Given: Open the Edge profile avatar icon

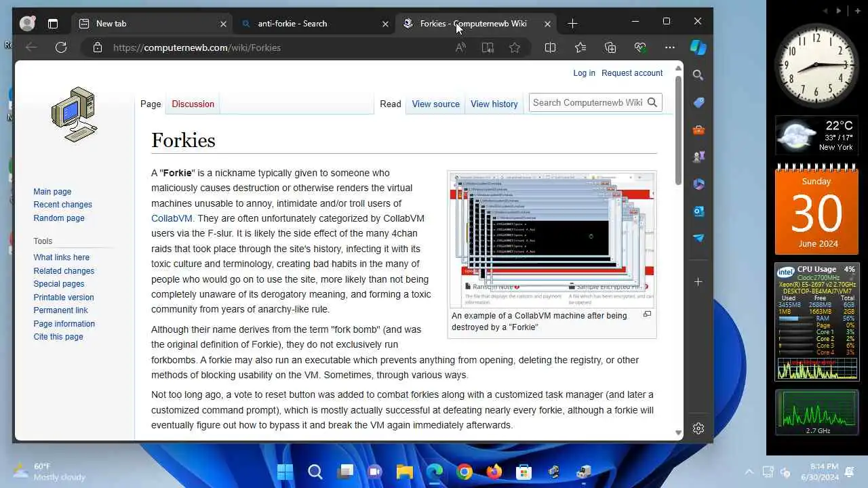Looking at the screenshot, I should tap(27, 24).
